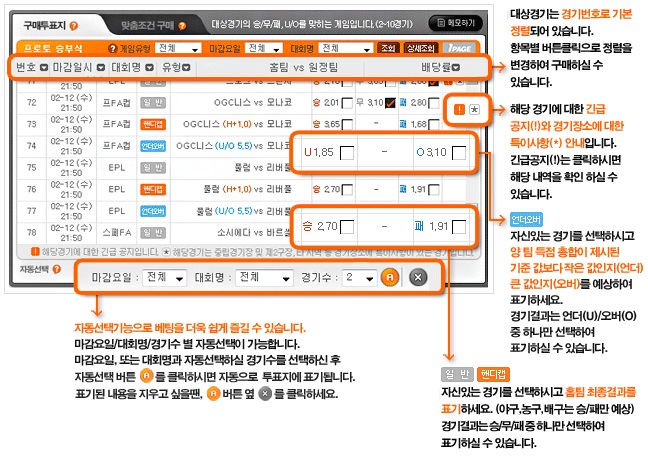Open the 경기수 dropdown showing 2
The width and height of the screenshot is (648, 459).
360,277
